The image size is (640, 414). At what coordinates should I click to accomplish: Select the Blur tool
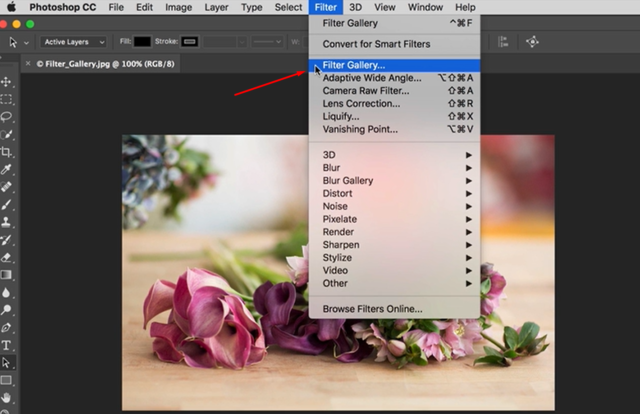6,292
